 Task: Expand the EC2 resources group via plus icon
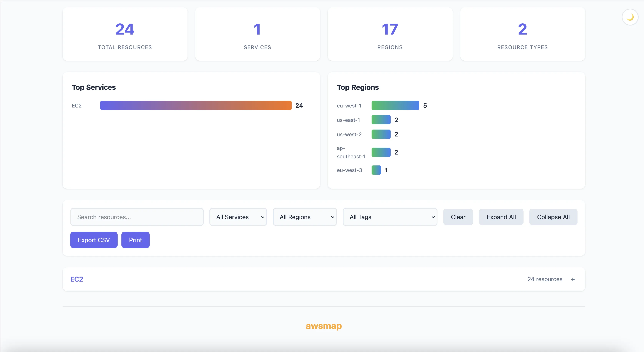tap(573, 279)
